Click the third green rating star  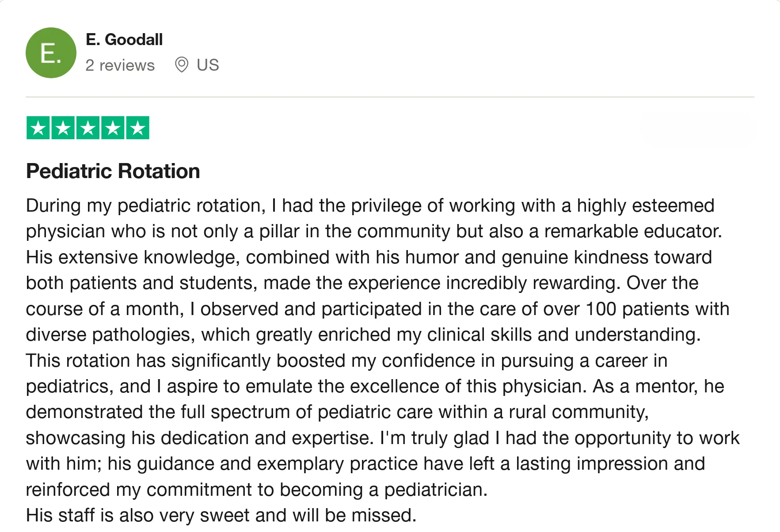88,128
